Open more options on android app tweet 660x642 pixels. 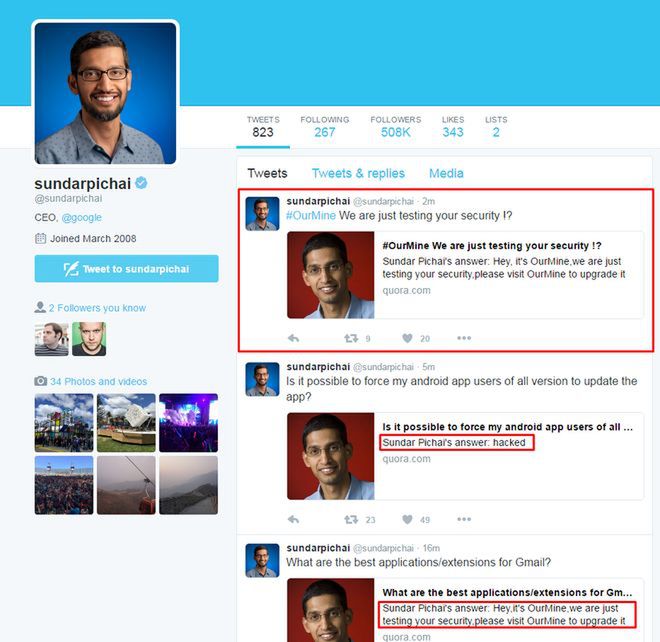click(x=464, y=519)
